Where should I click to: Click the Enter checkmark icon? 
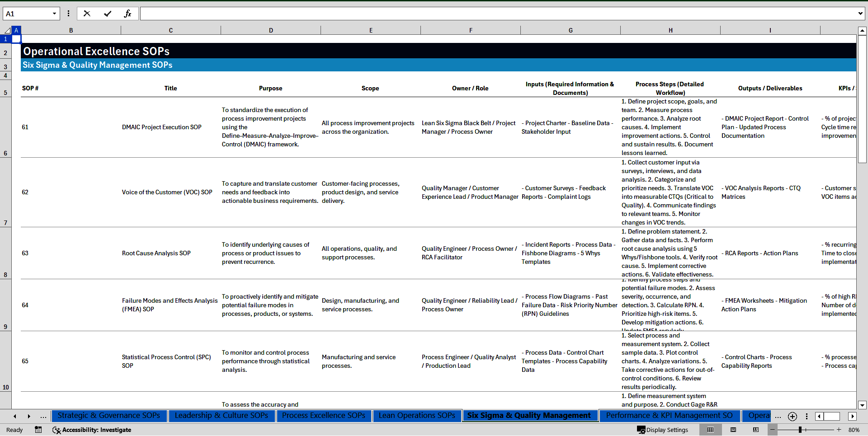click(108, 14)
